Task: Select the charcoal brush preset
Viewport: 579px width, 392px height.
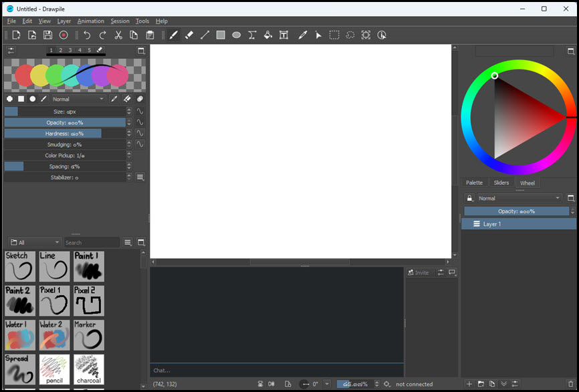Action: pos(89,369)
